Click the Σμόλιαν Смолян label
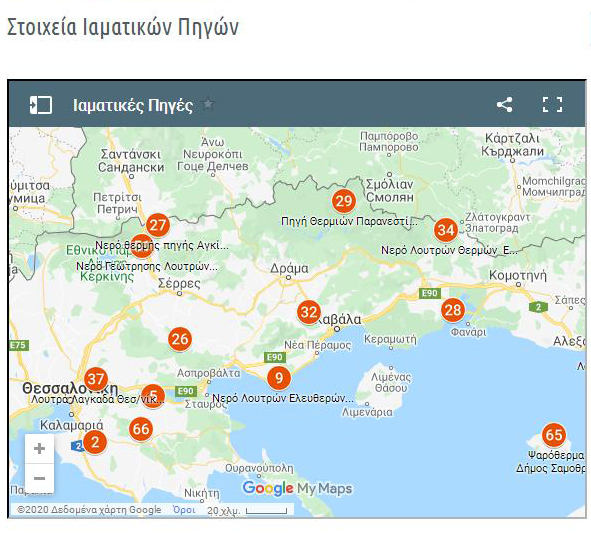This screenshot has height=534, width=591. [390, 191]
